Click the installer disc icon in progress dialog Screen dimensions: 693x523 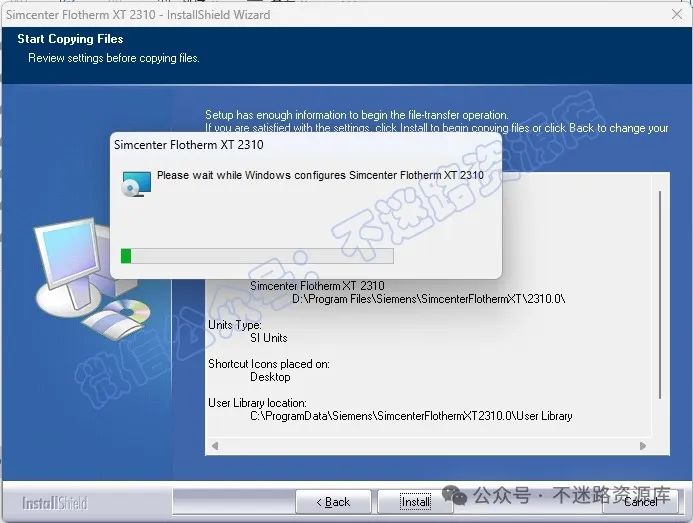pyautogui.click(x=136, y=184)
